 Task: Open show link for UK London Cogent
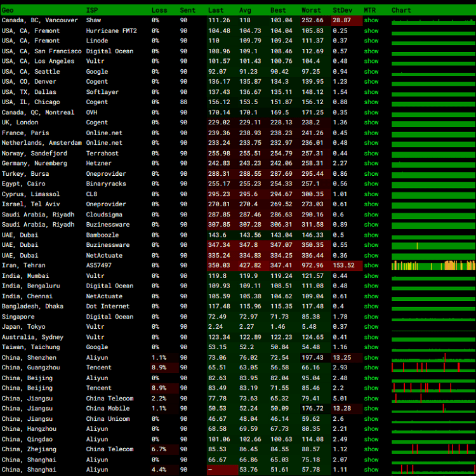(x=371, y=122)
